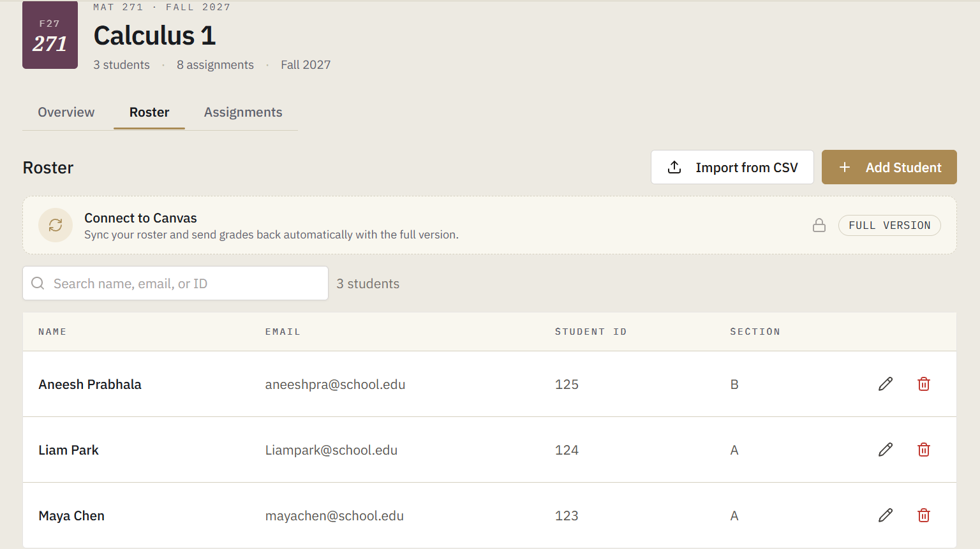Click the Canvas sync arrows icon

pyautogui.click(x=56, y=225)
